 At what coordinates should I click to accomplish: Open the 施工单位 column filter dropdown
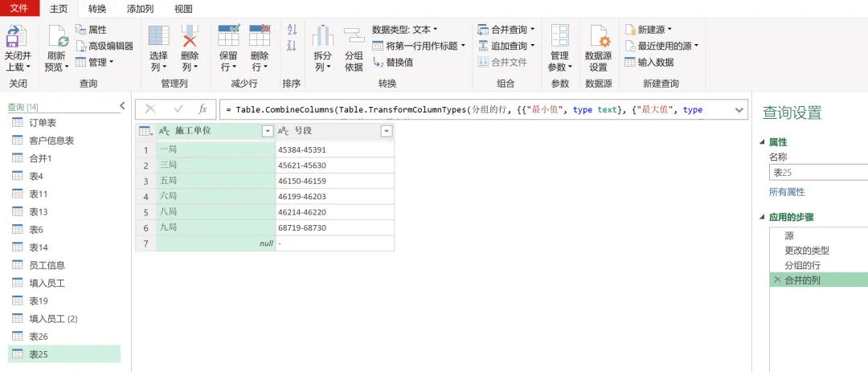pos(268,131)
